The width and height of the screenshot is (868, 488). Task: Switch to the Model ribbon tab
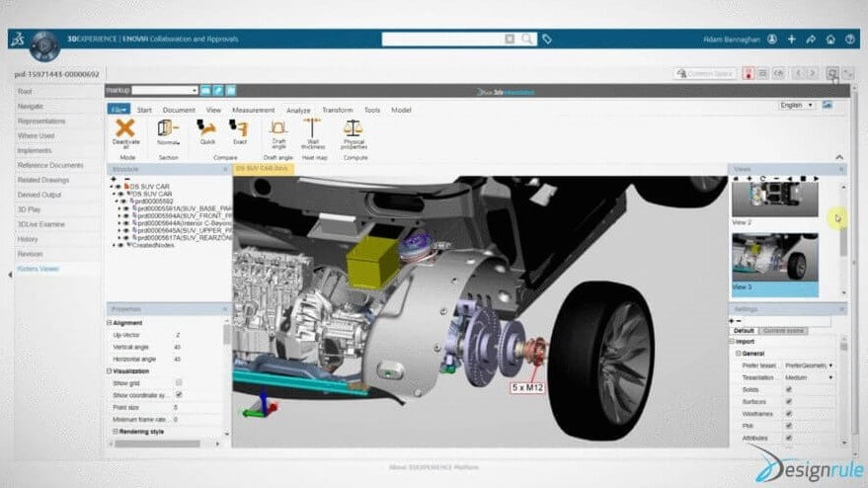click(x=401, y=111)
